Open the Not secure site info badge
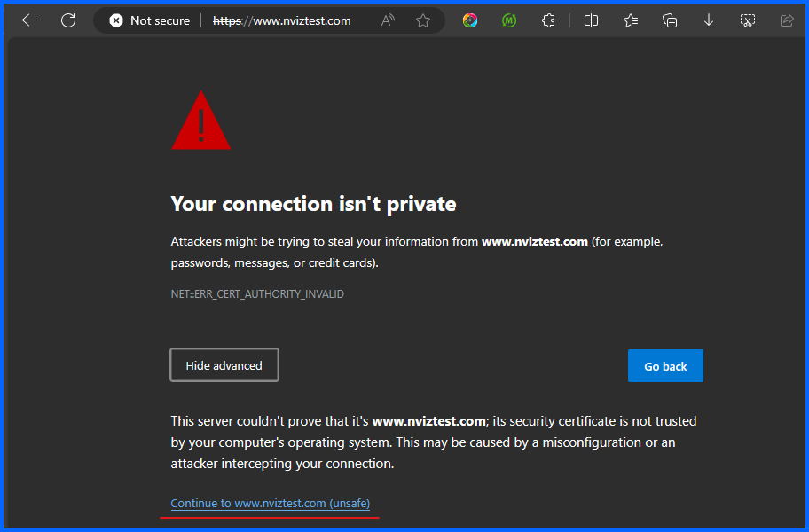 coord(149,20)
